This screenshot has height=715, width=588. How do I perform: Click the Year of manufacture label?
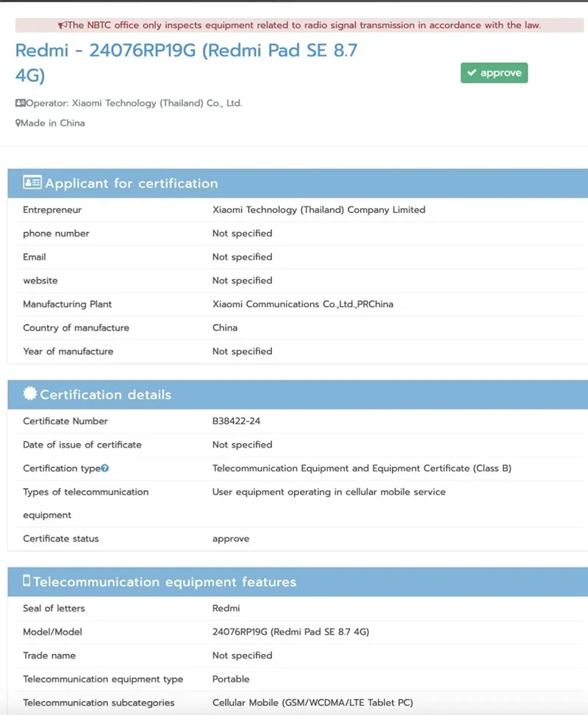coord(68,351)
